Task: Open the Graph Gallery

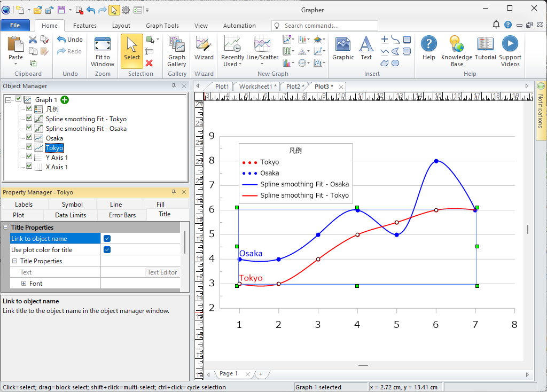Action: [176, 51]
